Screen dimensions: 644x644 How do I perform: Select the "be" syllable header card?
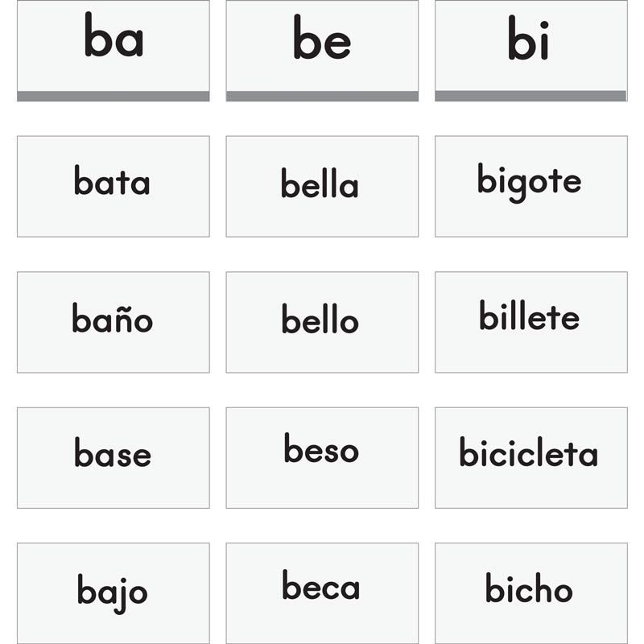click(x=322, y=44)
